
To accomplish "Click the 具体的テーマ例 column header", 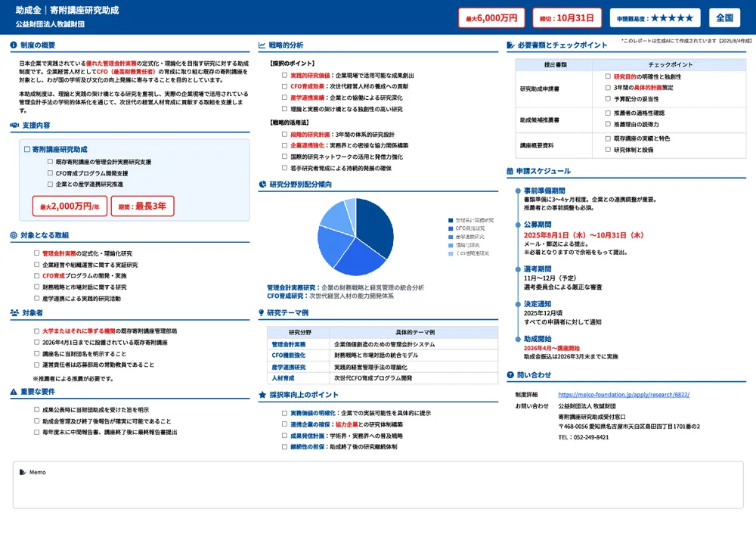I will click(414, 332).
